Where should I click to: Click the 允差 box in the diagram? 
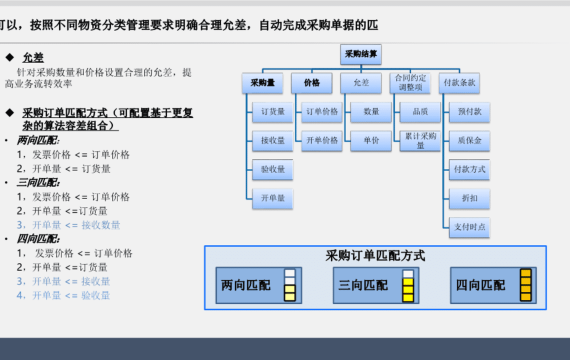tap(361, 83)
